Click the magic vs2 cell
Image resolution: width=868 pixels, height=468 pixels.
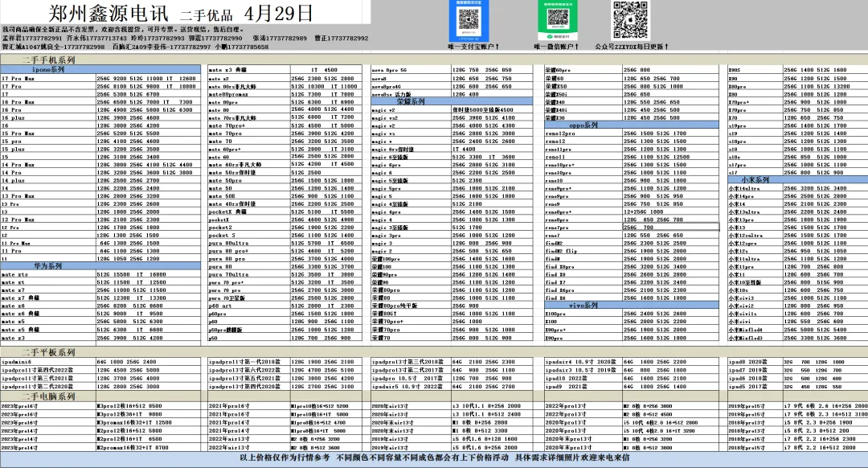(x=411, y=118)
